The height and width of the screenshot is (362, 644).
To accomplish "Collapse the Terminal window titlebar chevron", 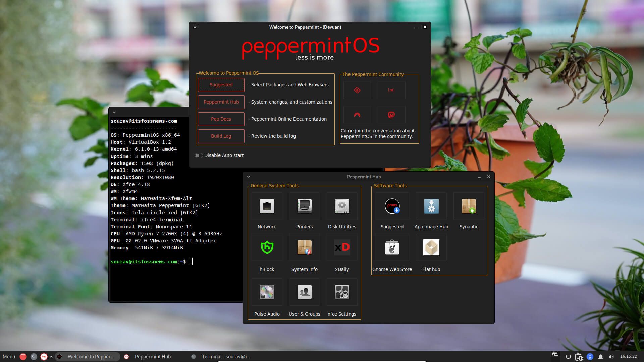I will pyautogui.click(x=114, y=112).
